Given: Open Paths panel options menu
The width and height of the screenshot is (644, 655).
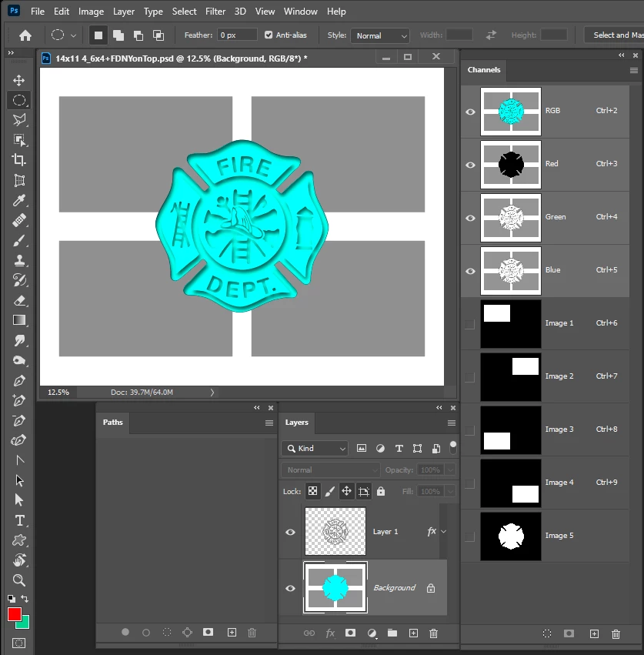Looking at the screenshot, I should pyautogui.click(x=269, y=423).
